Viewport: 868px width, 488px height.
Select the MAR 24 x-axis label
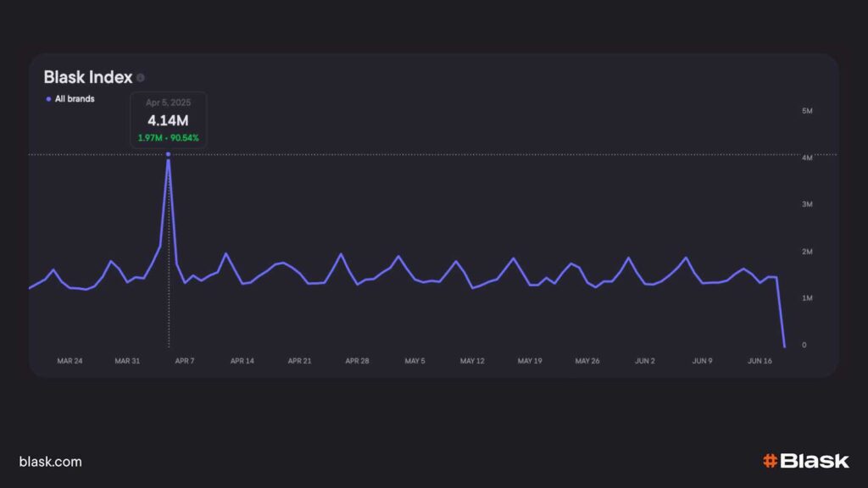(x=70, y=361)
